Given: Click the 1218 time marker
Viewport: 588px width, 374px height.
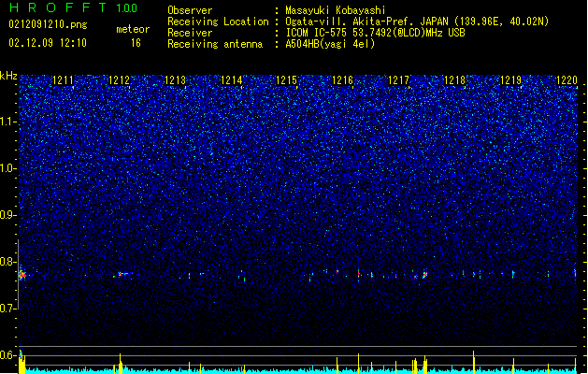Looking at the screenshot, I should (454, 80).
